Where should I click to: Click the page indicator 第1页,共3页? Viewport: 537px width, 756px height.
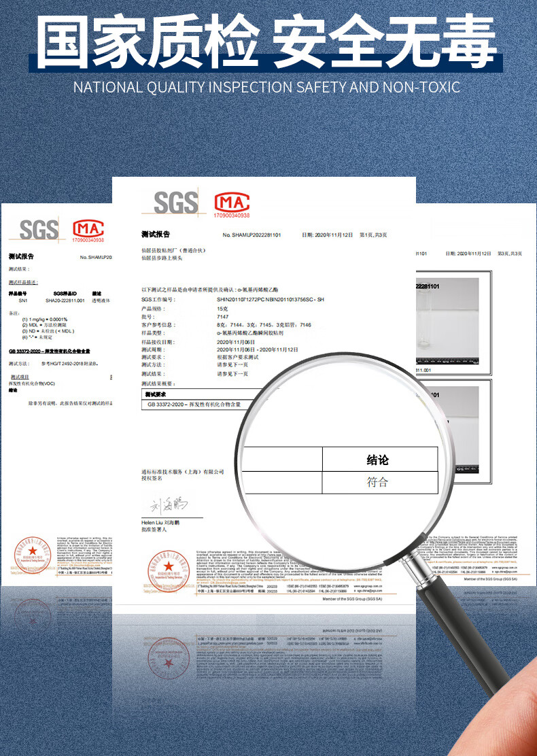tap(374, 235)
